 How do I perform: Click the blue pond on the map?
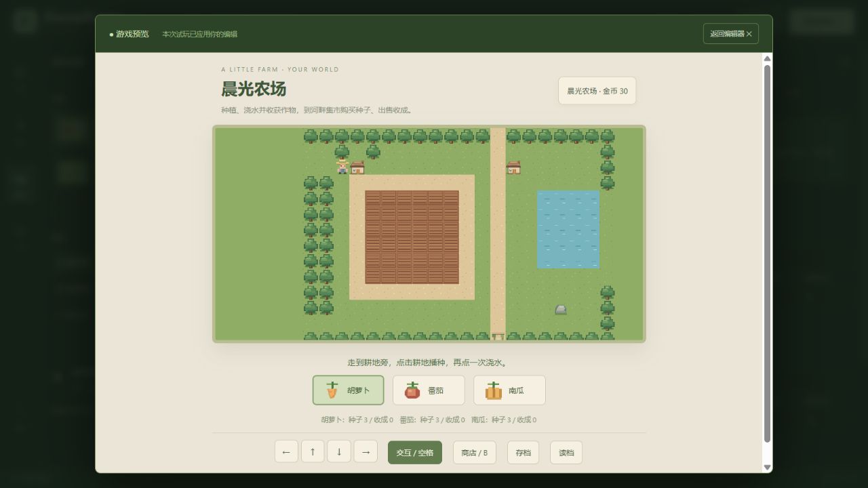click(568, 230)
